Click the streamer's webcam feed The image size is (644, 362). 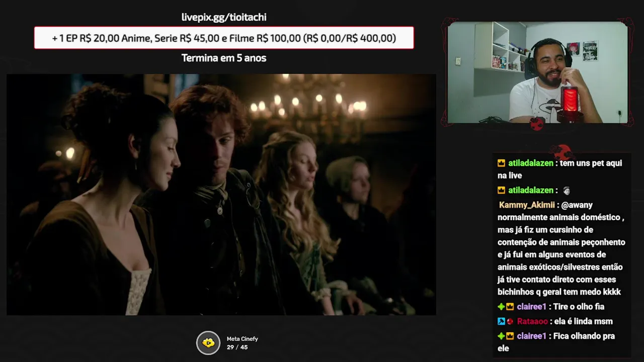pos(537,72)
